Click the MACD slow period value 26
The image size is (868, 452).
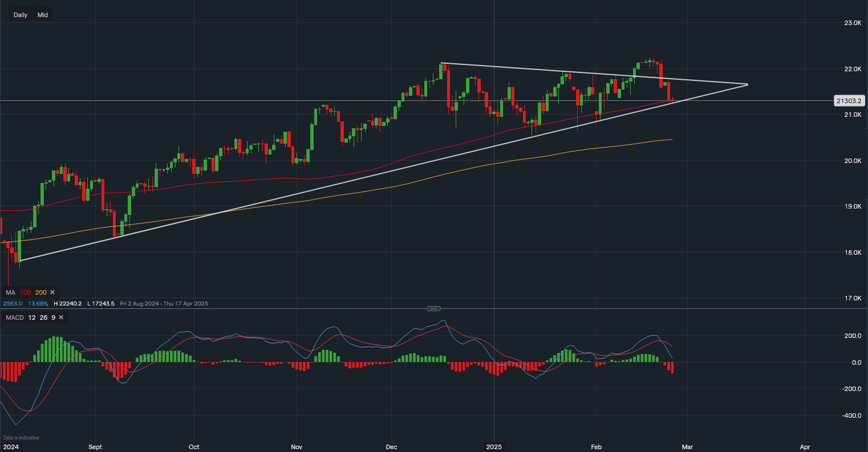click(43, 317)
